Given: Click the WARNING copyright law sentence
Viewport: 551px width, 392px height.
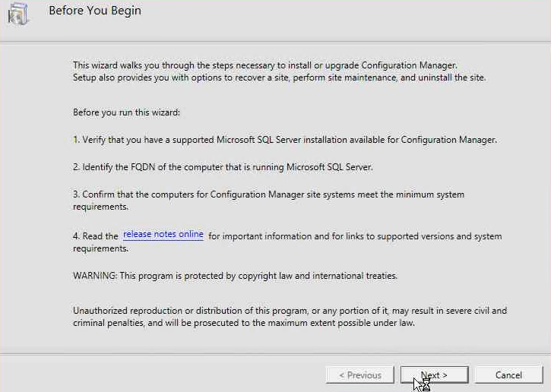Looking at the screenshot, I should point(235,276).
